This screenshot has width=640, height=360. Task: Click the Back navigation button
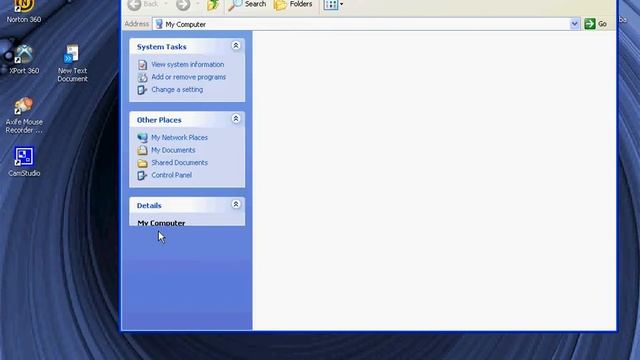143,4
